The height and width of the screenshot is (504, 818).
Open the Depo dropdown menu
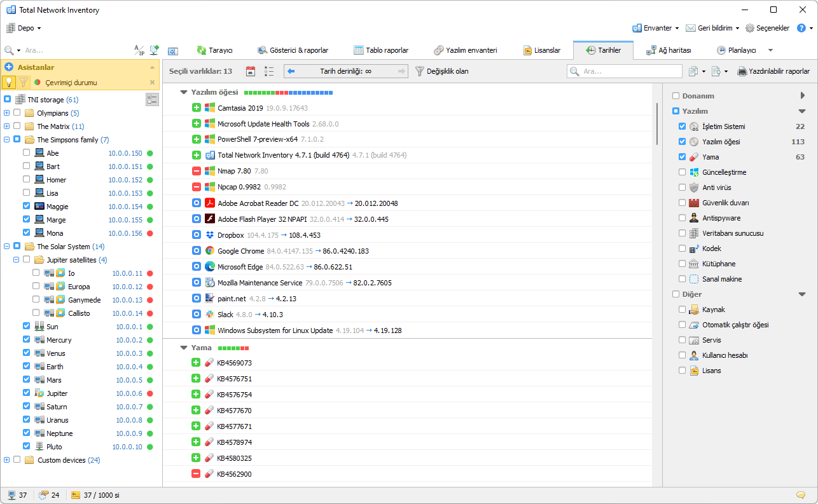[24, 28]
